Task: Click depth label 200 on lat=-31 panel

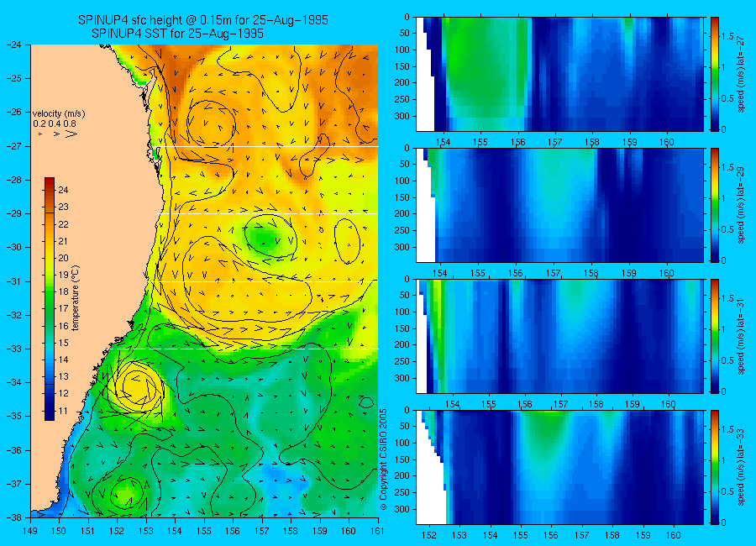Action: [402, 345]
